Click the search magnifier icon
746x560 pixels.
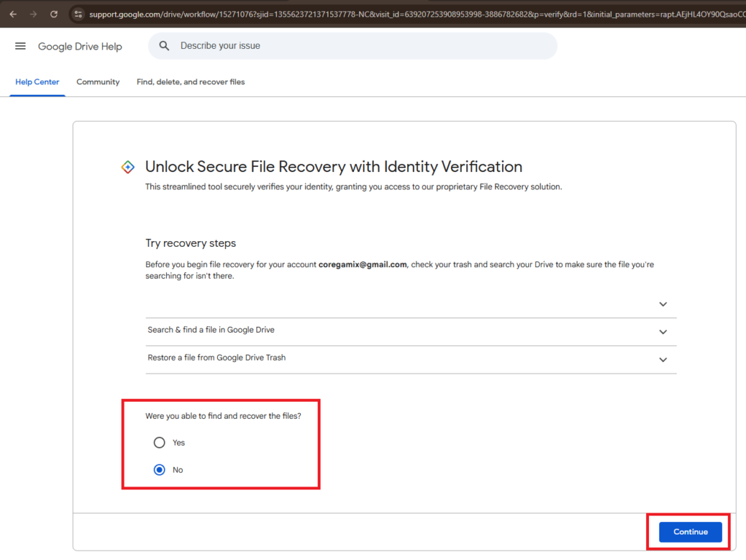(164, 46)
